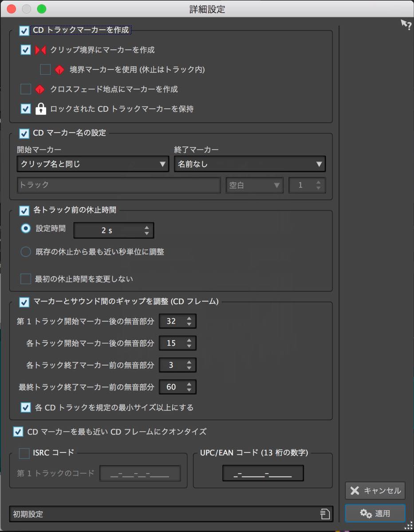Click the 詳細設定 window title
Viewport: 414px width, 532px height.
[207, 9]
